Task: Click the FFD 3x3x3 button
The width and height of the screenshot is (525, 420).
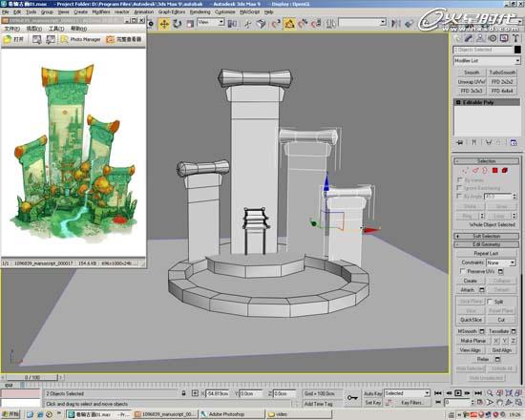Action: (472, 91)
